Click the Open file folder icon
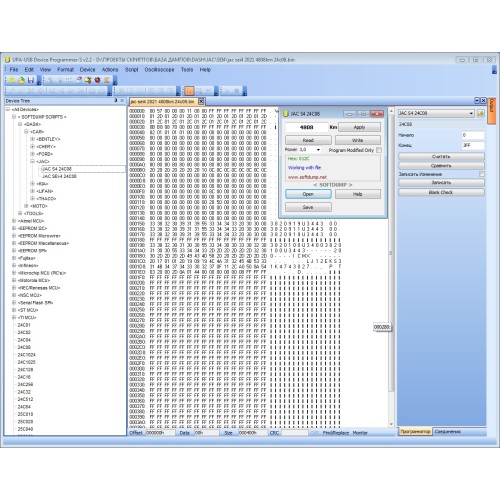The width and height of the screenshot is (500, 500). point(21,80)
